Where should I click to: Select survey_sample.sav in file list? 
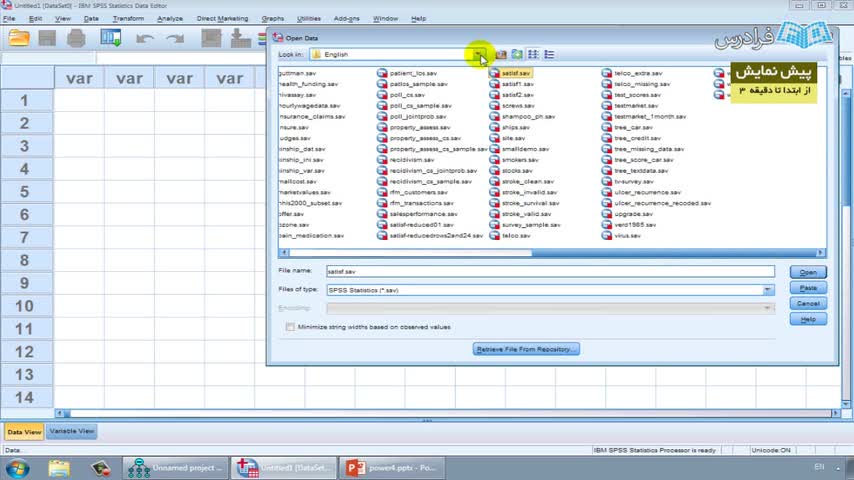530,225
